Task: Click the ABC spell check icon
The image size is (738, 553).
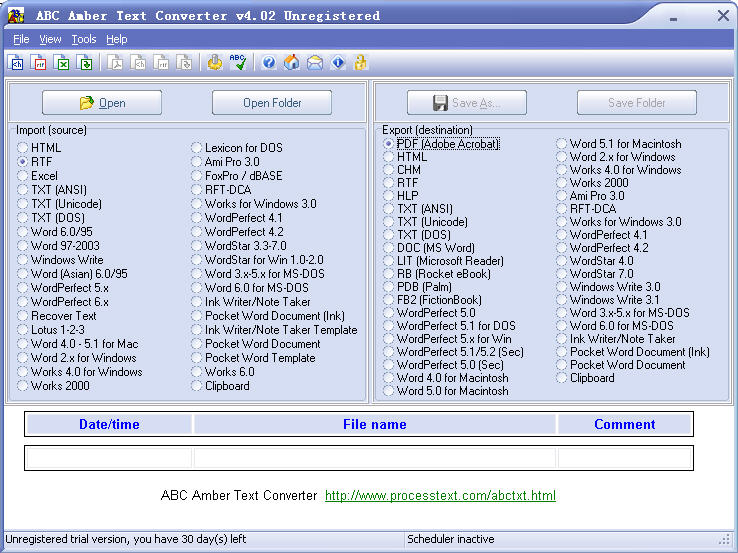Action: [x=238, y=62]
